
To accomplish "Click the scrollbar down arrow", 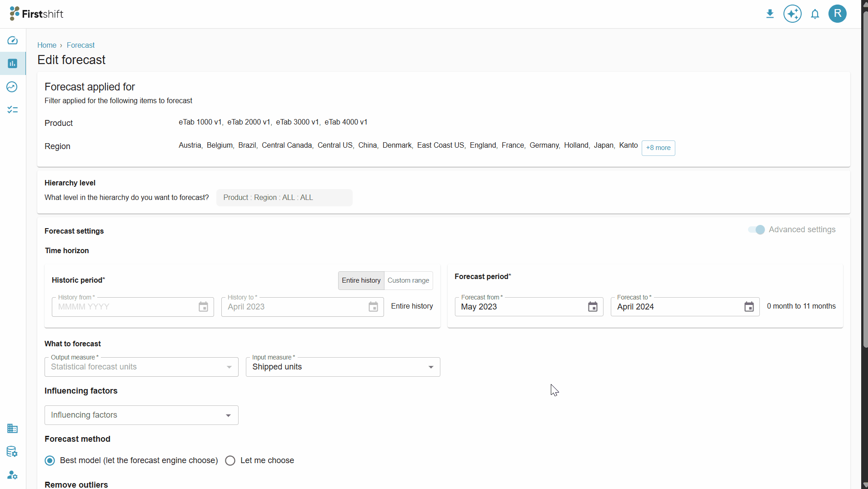I will point(865,485).
